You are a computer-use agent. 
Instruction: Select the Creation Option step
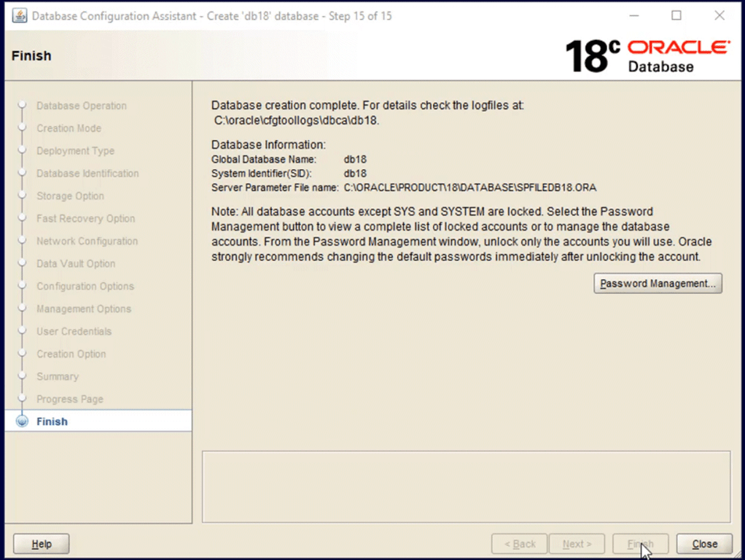click(71, 354)
